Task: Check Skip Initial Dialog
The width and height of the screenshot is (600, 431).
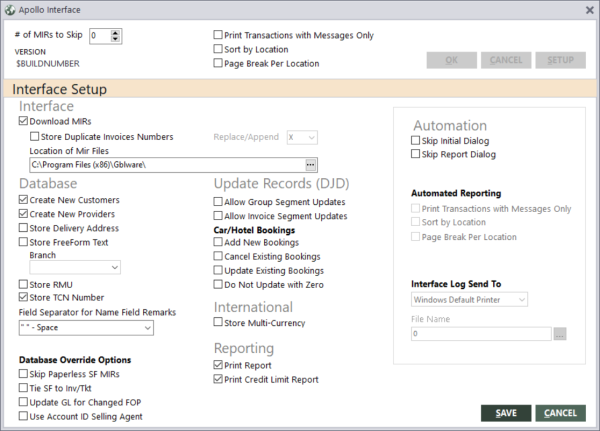Action: [x=415, y=140]
